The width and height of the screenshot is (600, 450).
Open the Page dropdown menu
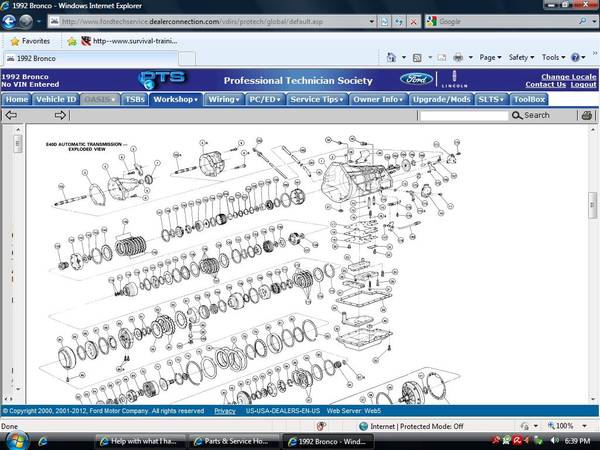point(490,57)
